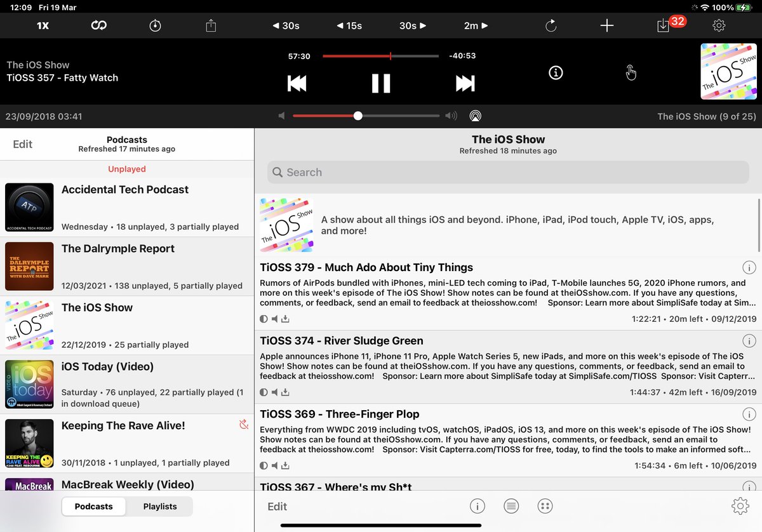Tap the volume minimum speaker icon
The height and width of the screenshot is (532, 762).
(x=281, y=116)
